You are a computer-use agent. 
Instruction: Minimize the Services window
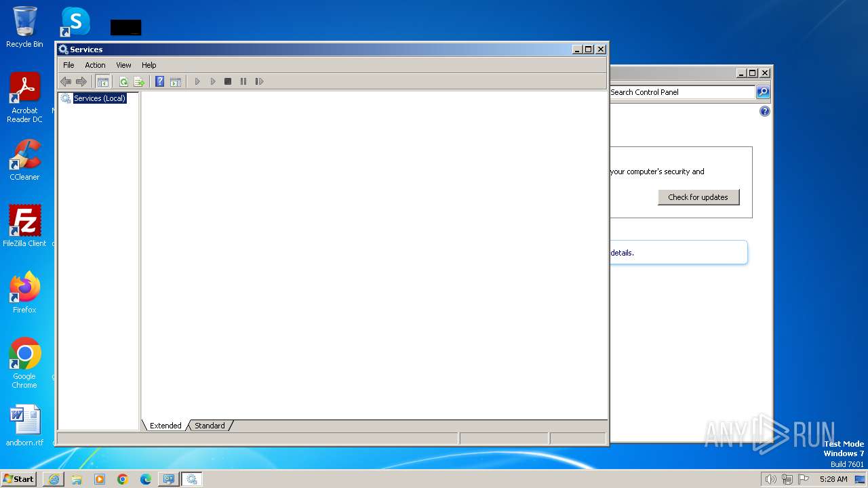(577, 49)
